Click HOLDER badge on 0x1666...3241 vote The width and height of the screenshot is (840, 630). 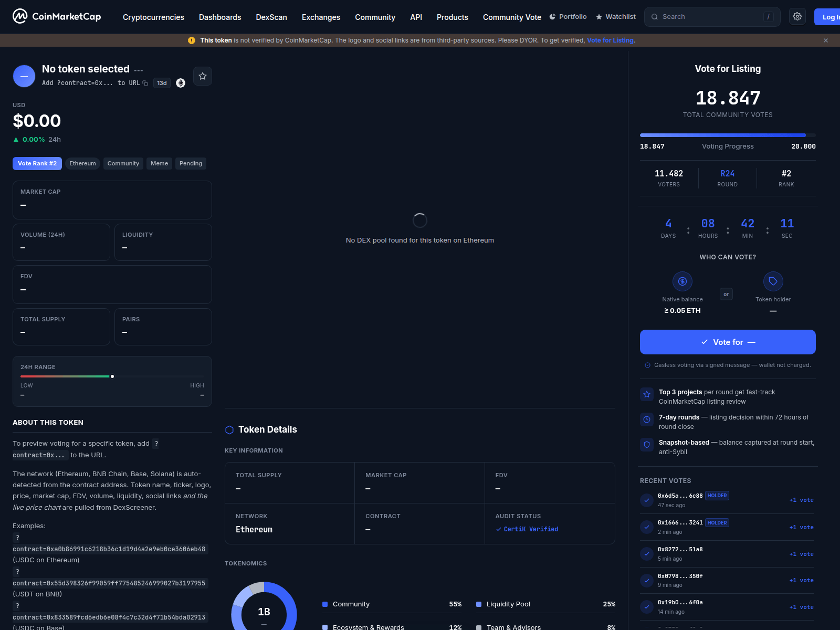pyautogui.click(x=717, y=523)
